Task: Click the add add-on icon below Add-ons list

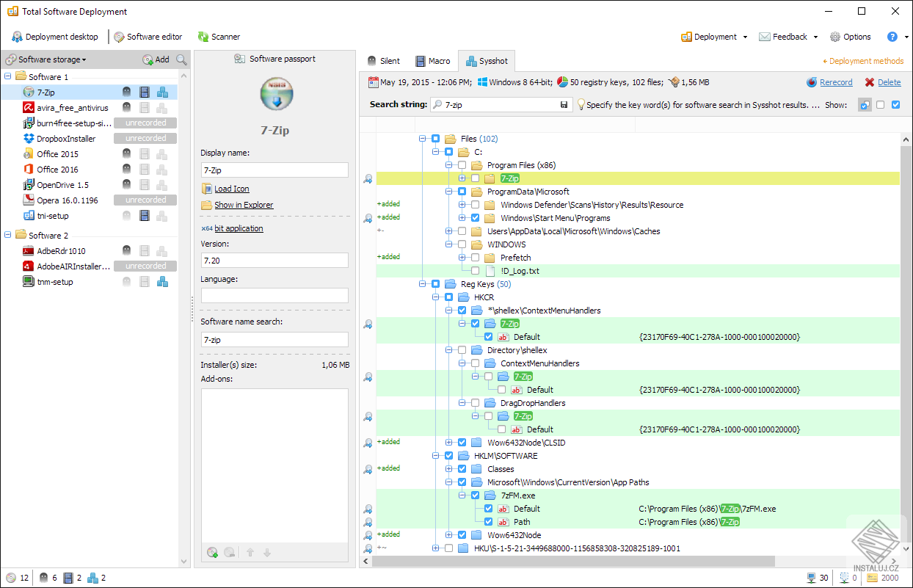Action: click(x=213, y=552)
